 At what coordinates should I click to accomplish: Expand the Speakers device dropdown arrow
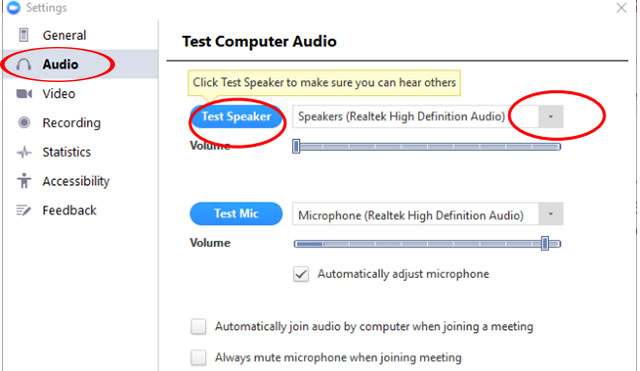[551, 117]
